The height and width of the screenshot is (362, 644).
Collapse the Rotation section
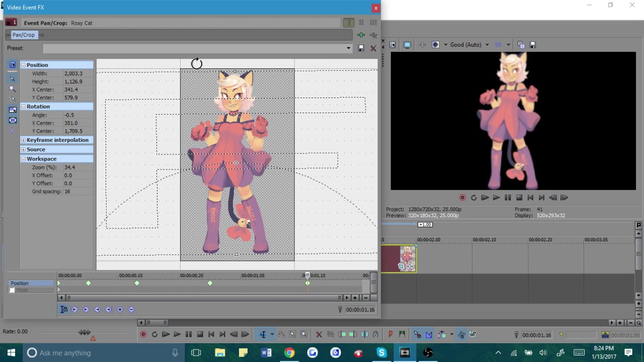[23, 107]
